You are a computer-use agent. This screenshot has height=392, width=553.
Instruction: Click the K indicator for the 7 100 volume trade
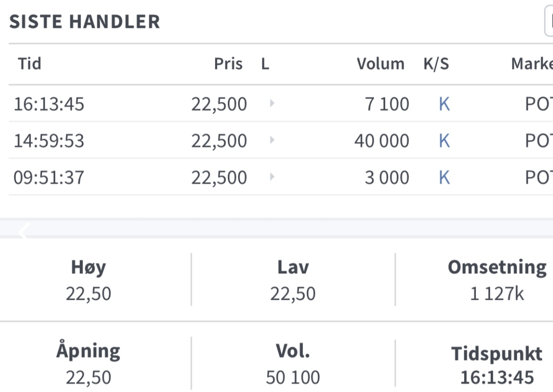tap(444, 104)
